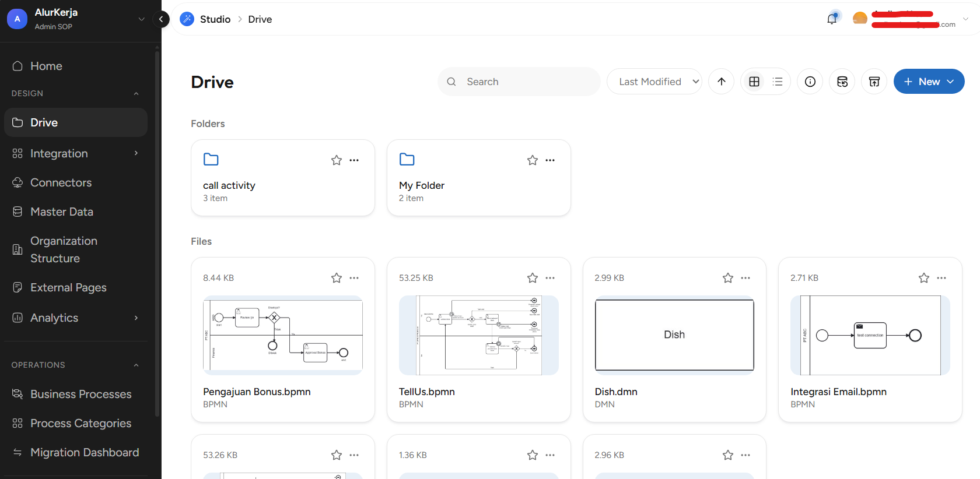
Task: Star the My Folder folder
Action: point(533,160)
